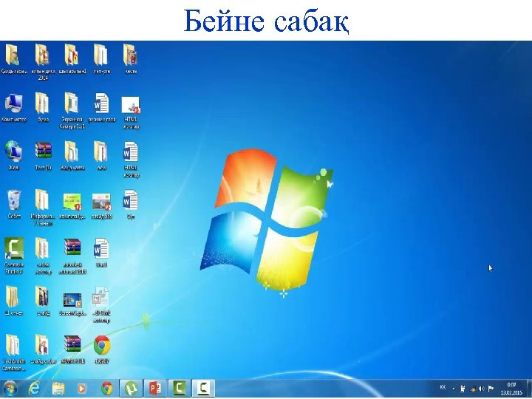The width and height of the screenshot is (532, 399).
Task: Open the Word document labeled Word
Action: [101, 253]
